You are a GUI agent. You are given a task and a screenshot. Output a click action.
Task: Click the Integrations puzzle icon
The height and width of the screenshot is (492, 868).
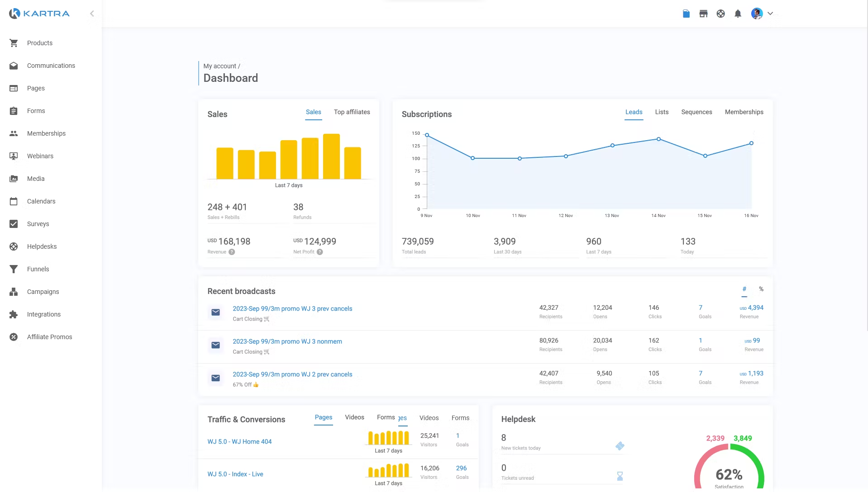click(14, 314)
